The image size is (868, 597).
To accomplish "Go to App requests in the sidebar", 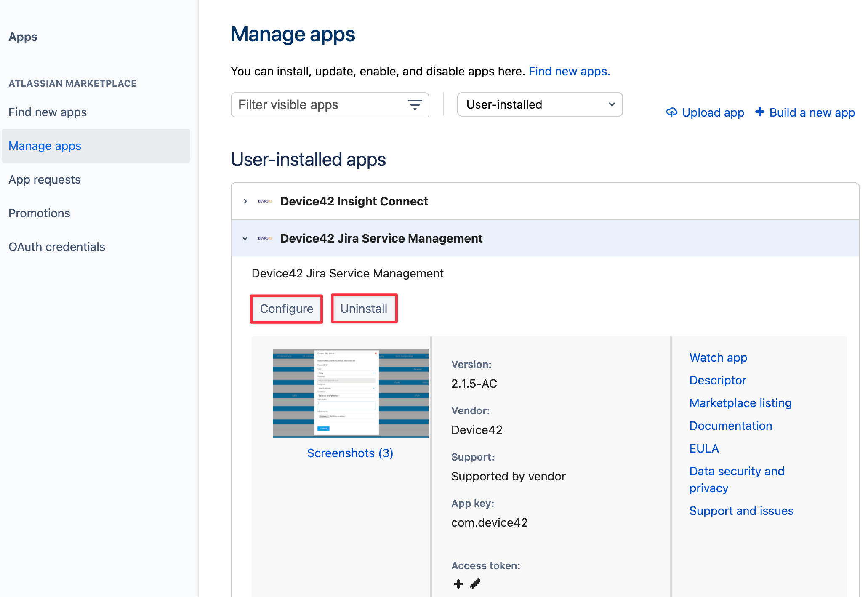I will coord(44,179).
